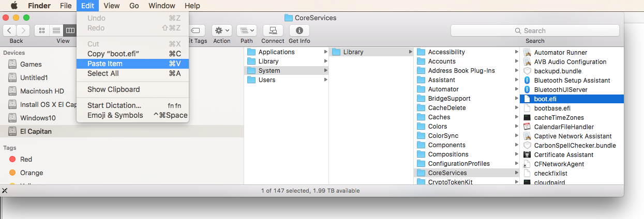Open the File menu
The width and height of the screenshot is (644, 219).
pos(66,6)
